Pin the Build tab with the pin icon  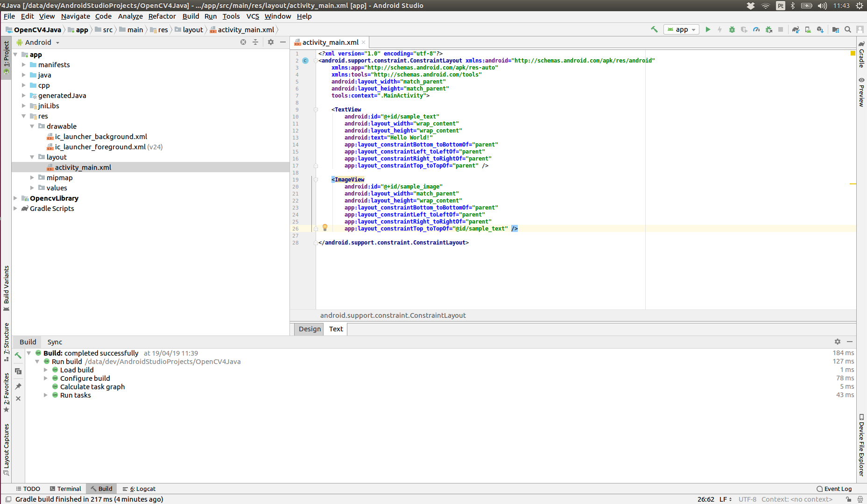[18, 386]
